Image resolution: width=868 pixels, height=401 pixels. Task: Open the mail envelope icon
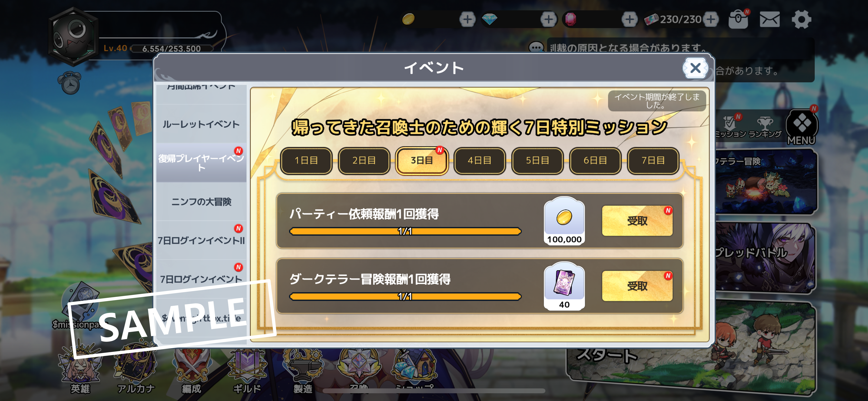pyautogui.click(x=769, y=20)
